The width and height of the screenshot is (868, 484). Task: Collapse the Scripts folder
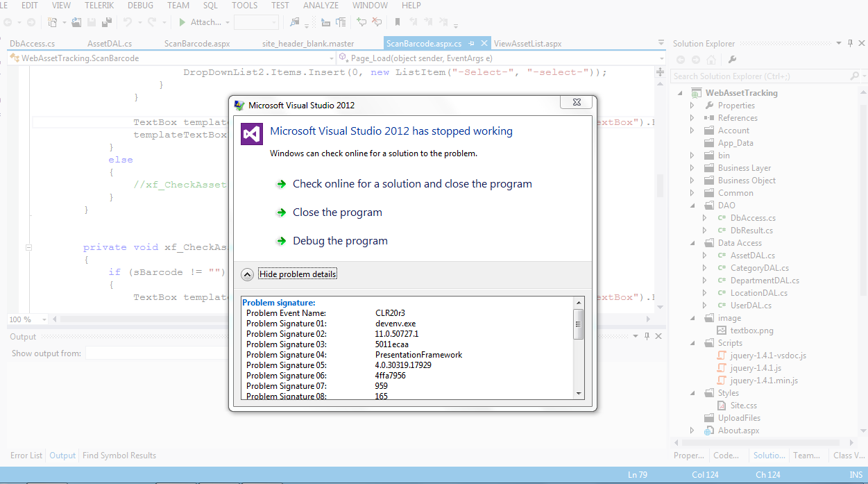pos(692,343)
